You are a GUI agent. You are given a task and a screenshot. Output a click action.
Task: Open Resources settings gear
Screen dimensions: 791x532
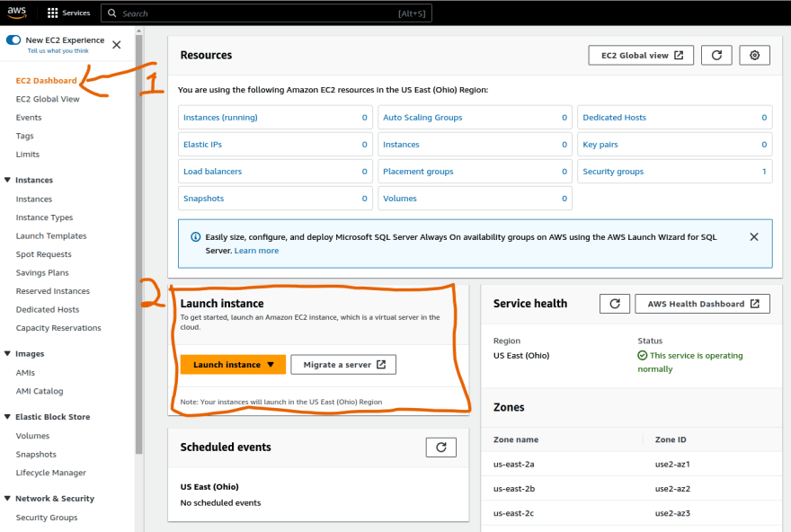[754, 56]
